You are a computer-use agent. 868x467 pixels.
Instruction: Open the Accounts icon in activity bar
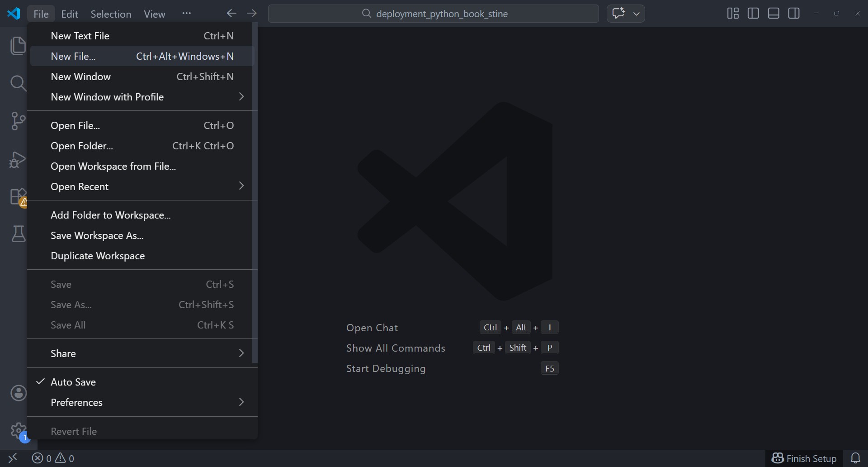18,393
